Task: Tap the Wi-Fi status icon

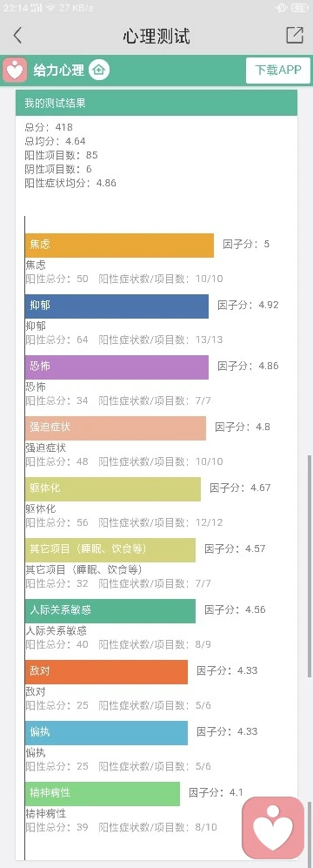Action: click(x=50, y=8)
